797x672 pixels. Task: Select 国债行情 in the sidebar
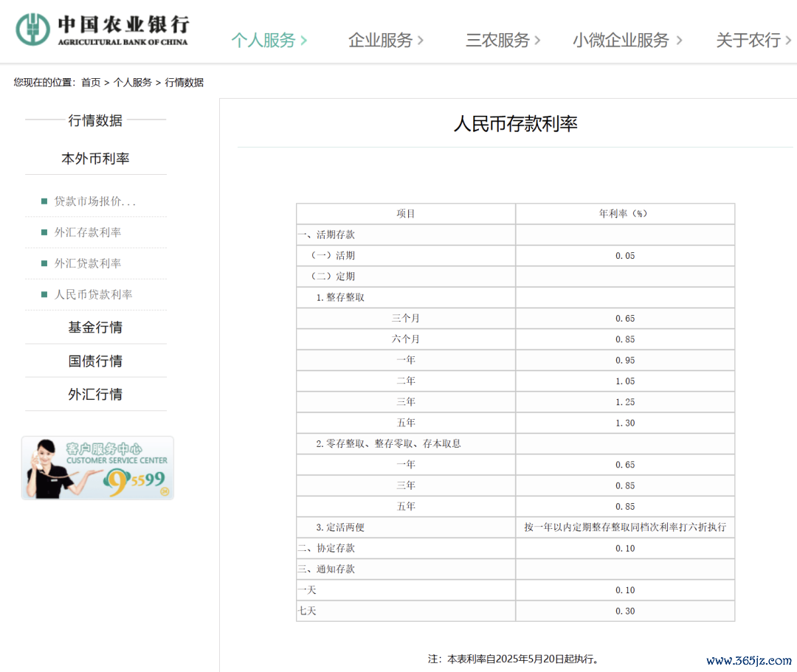pyautogui.click(x=95, y=361)
